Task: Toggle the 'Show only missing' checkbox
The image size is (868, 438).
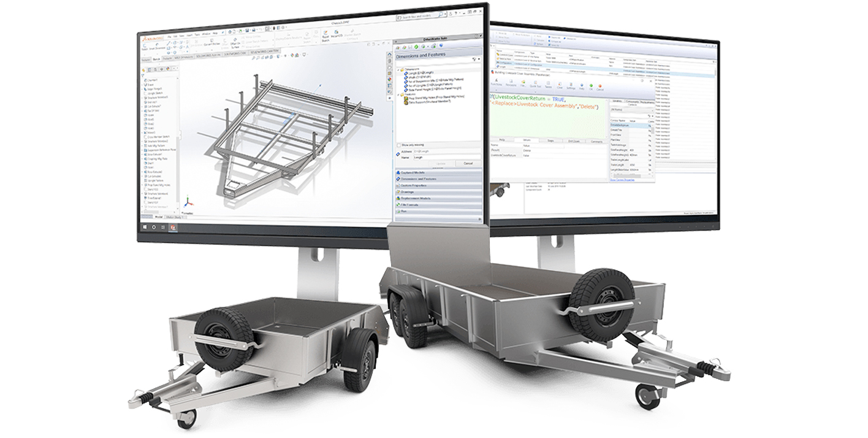Action: click(x=398, y=145)
